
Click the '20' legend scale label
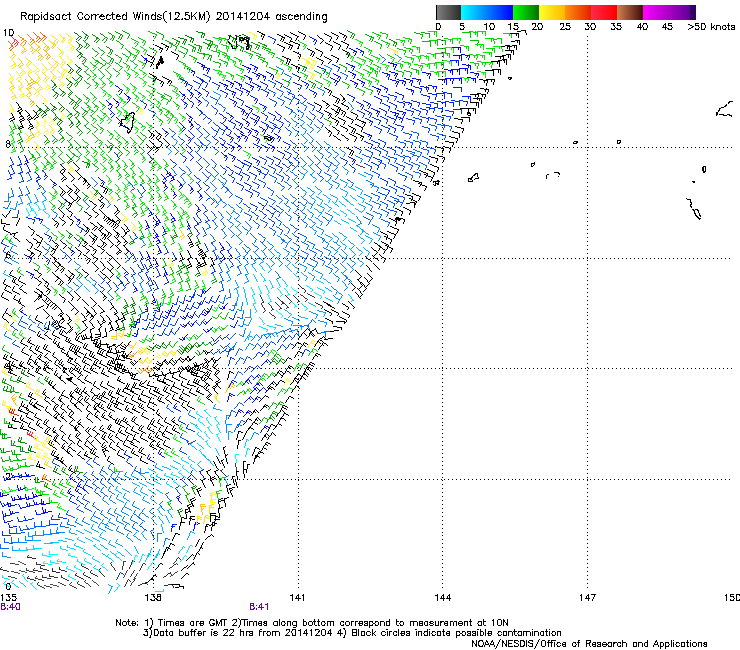pyautogui.click(x=537, y=27)
